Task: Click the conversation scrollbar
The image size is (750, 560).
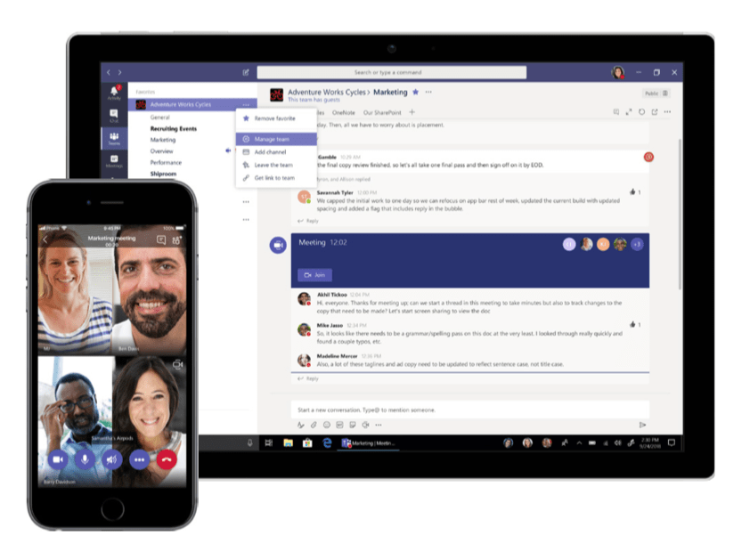Action: [x=680, y=214]
